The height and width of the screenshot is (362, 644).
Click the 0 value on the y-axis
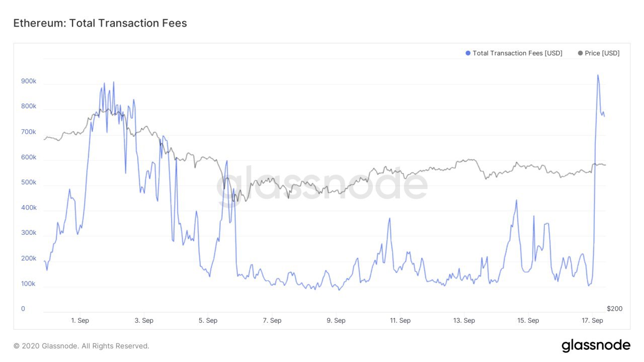coord(23,309)
